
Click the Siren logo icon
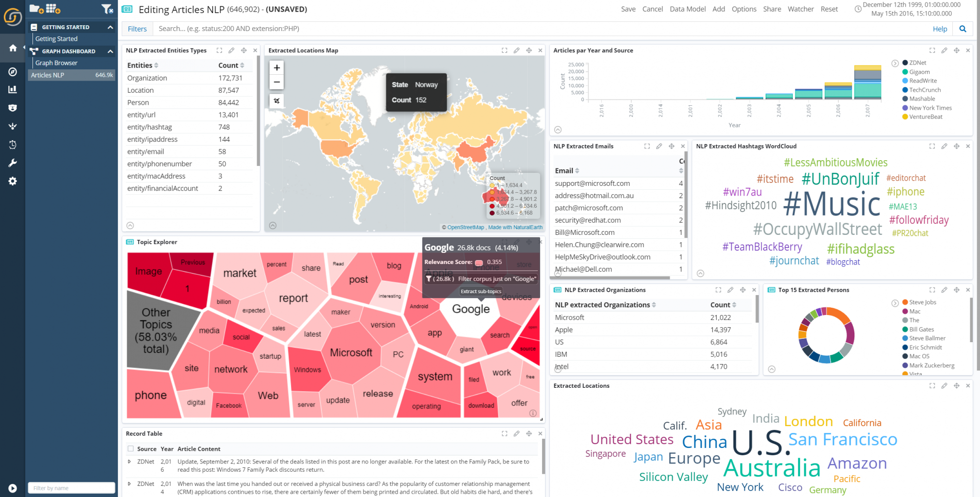coord(13,17)
